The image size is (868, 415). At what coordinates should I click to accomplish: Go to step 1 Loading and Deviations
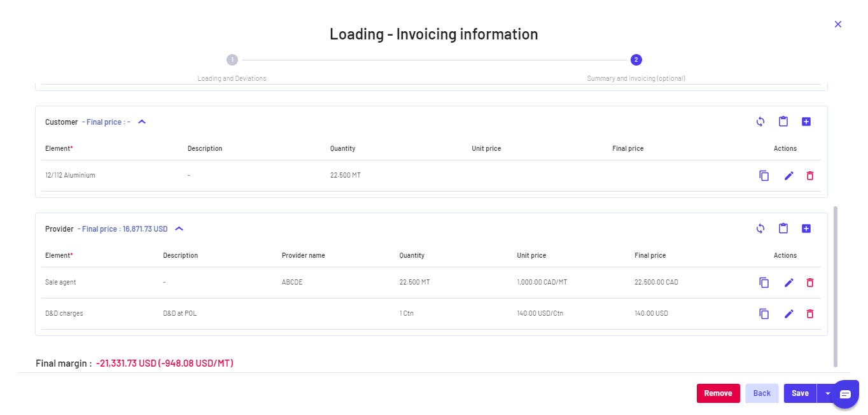point(232,60)
